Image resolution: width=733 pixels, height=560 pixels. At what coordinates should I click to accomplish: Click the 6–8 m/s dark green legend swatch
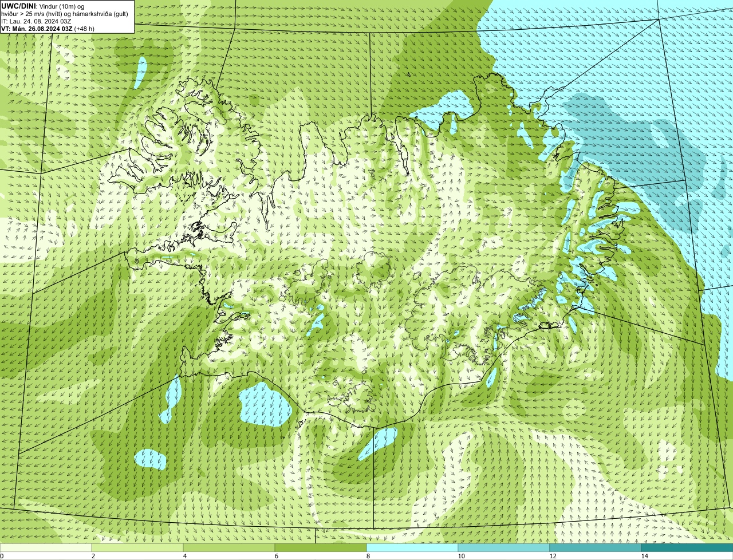click(321, 548)
